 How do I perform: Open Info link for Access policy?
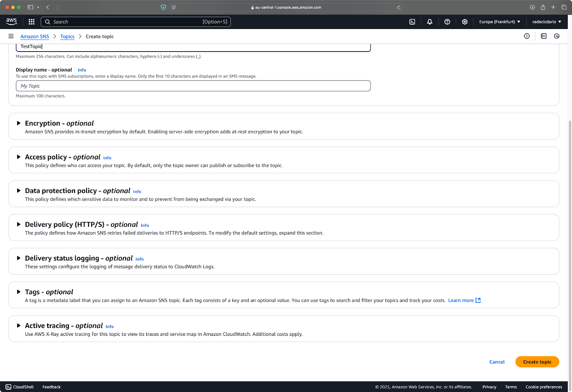coord(107,158)
